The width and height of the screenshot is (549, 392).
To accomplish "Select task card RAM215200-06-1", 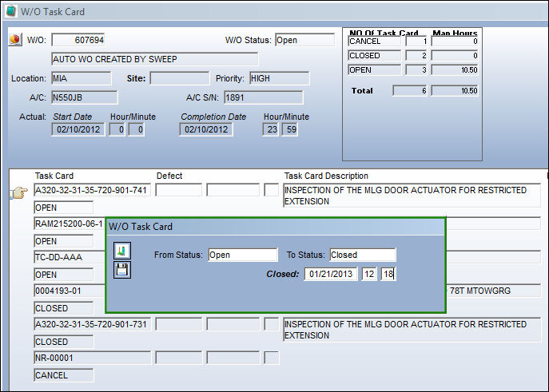I will click(x=70, y=224).
